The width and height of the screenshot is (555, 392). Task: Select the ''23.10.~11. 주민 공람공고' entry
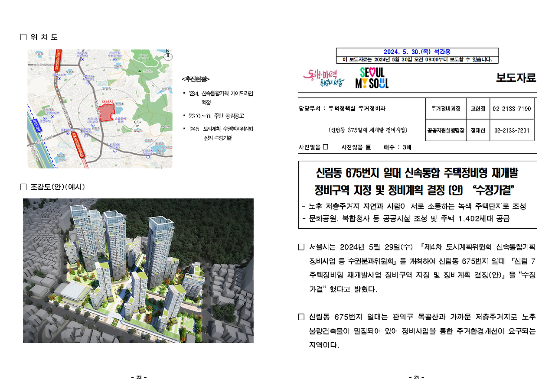coord(216,116)
